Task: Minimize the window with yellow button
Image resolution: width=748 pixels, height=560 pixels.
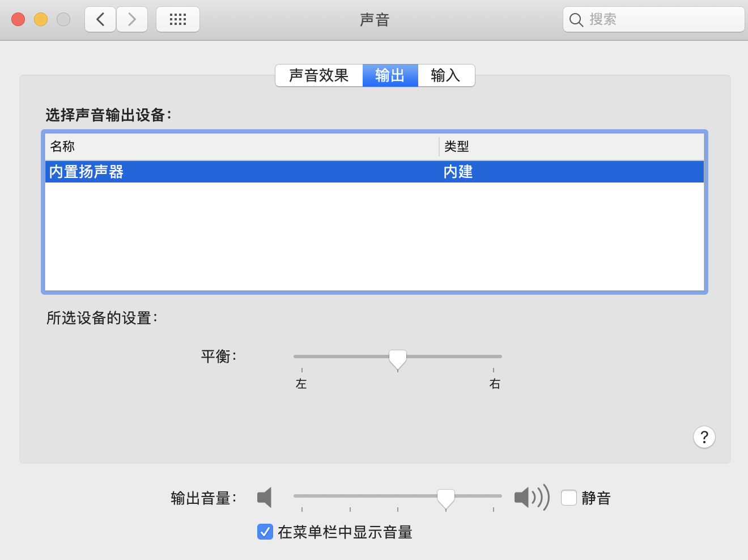Action: (41, 19)
